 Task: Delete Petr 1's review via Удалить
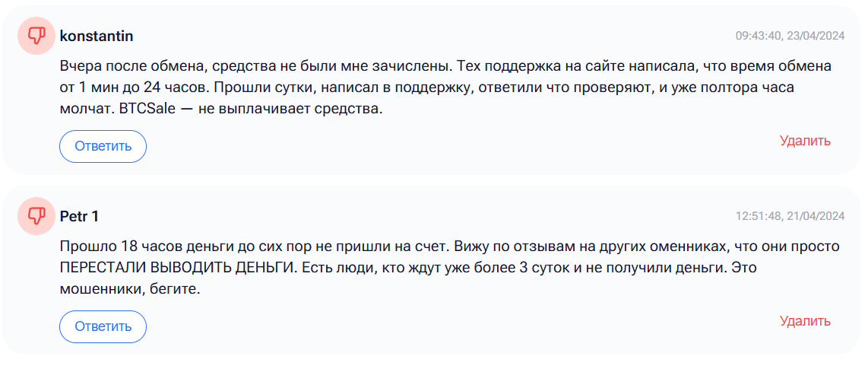(x=805, y=321)
